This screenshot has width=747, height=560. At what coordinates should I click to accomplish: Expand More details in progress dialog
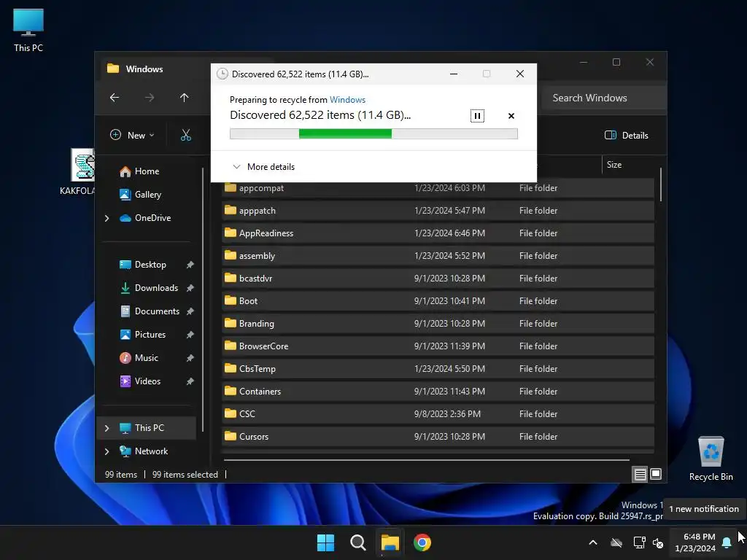pyautogui.click(x=263, y=167)
